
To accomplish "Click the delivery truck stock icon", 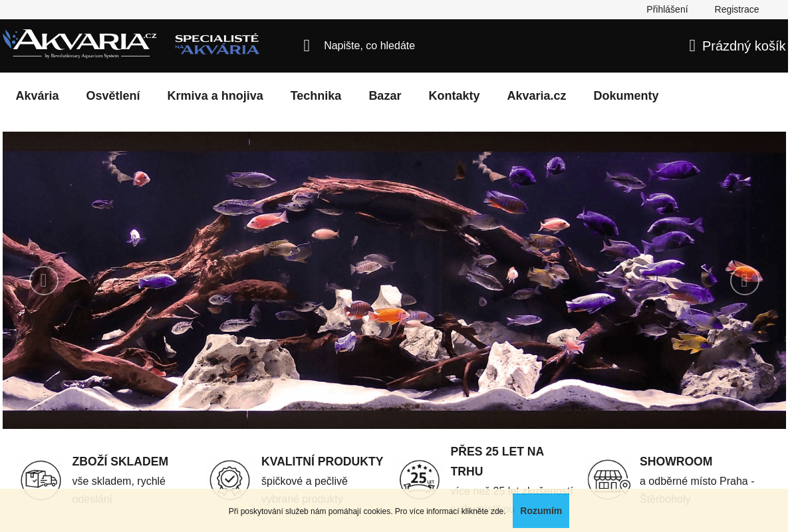I will click(x=41, y=479).
